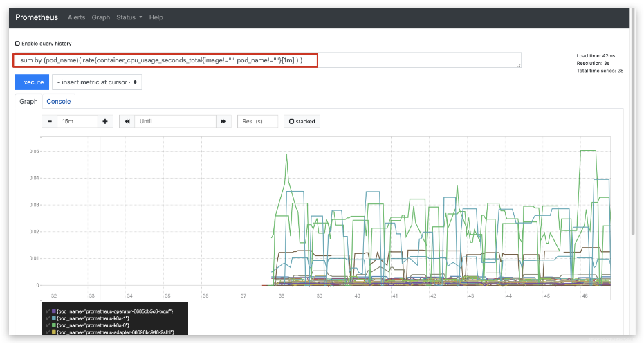Viewport: 644px width, 344px height.
Task: Click the 0.05 y-axis label
Action: point(34,152)
